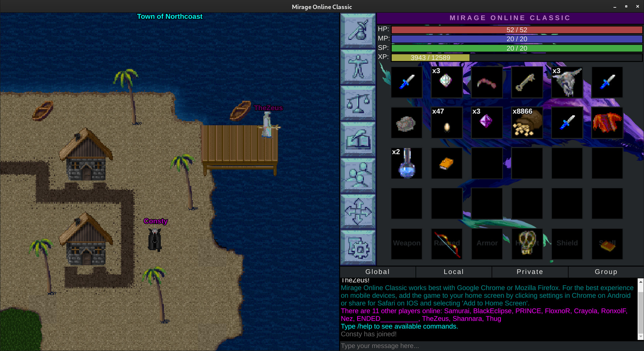
Task: Click the movement arrows icon
Action: coord(358,211)
